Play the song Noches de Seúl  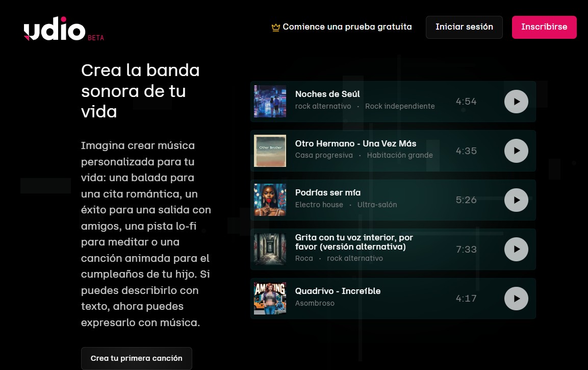tap(516, 102)
